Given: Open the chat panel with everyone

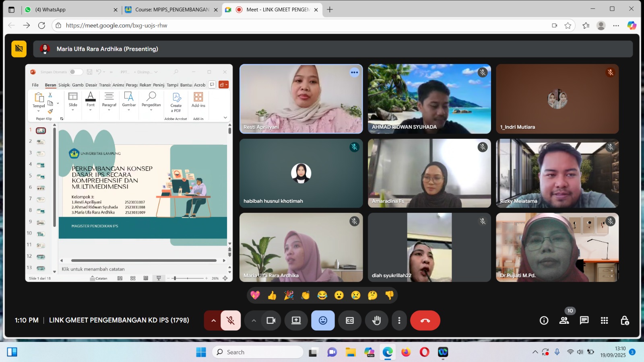Looking at the screenshot, I should click(584, 321).
